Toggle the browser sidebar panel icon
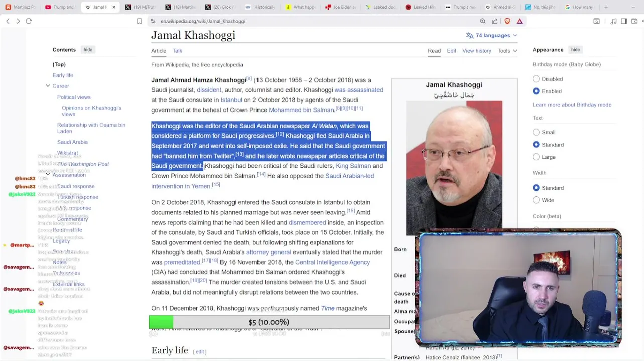The width and height of the screenshot is (644, 361). click(x=624, y=21)
